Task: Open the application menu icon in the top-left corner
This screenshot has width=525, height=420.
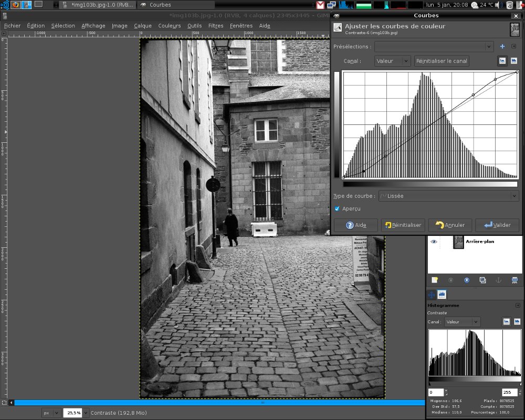Action: click(5, 5)
